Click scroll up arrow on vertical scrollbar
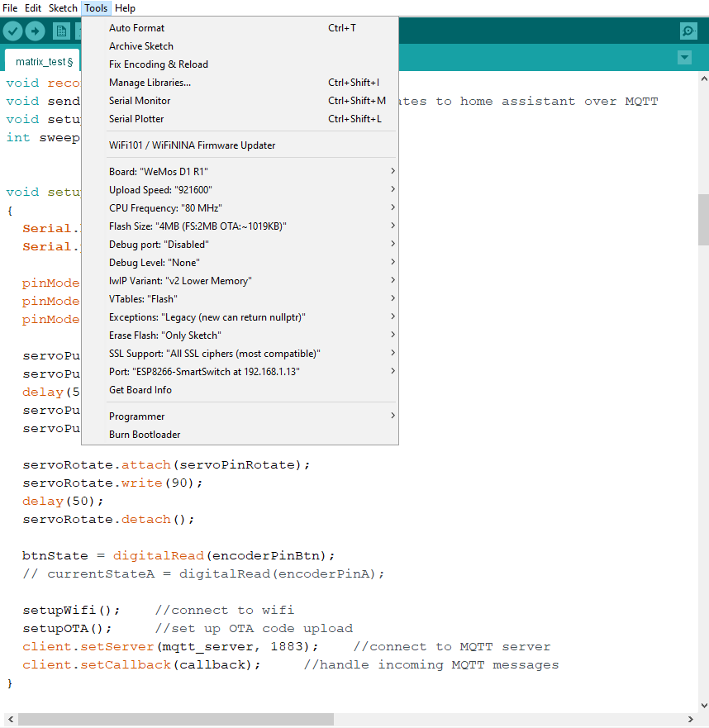 point(704,79)
